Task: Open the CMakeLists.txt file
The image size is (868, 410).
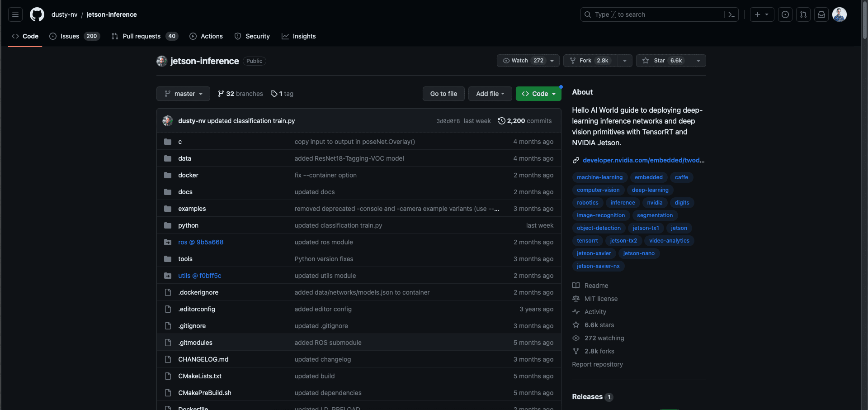Action: pyautogui.click(x=200, y=376)
